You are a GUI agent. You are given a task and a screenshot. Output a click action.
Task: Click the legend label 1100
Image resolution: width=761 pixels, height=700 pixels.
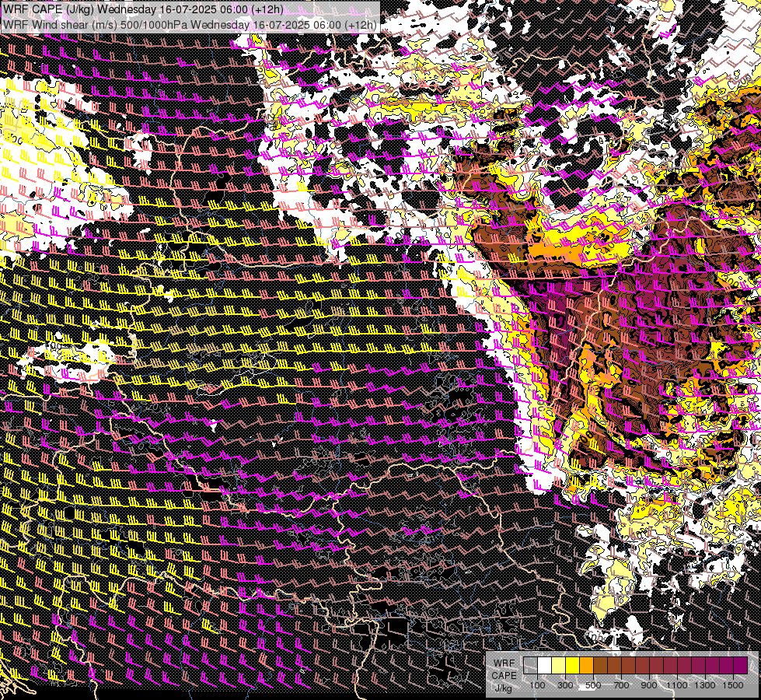(677, 685)
